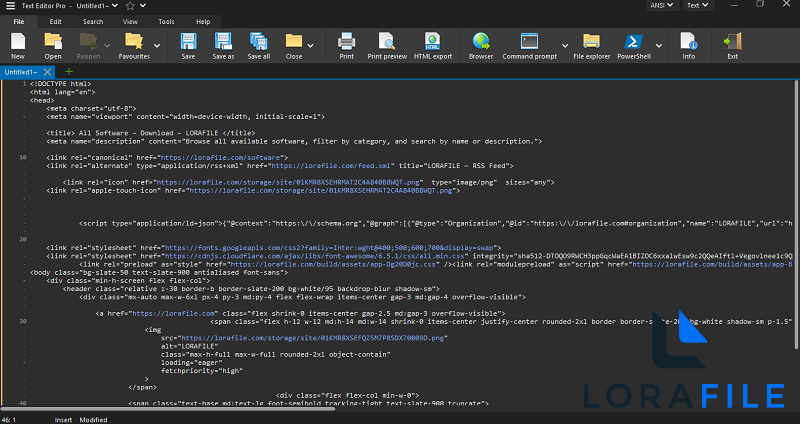
Task: Click the <!DOCTYPE html> line
Action: 61,84
